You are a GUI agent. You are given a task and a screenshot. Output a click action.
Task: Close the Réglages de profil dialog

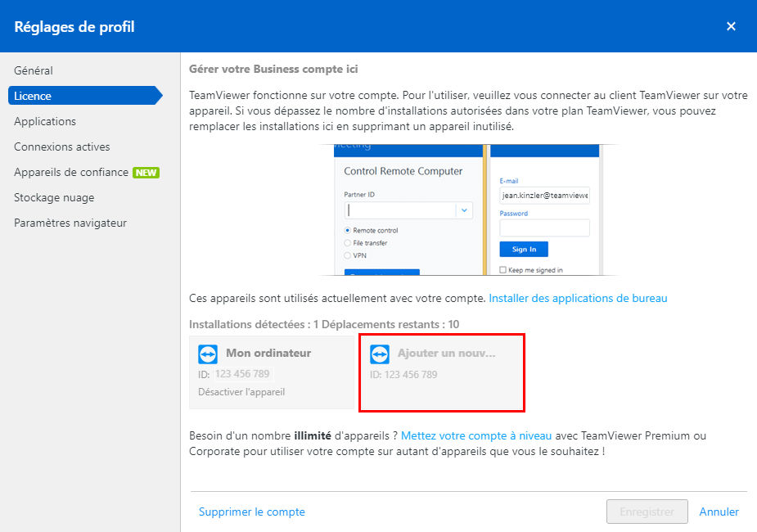[731, 26]
